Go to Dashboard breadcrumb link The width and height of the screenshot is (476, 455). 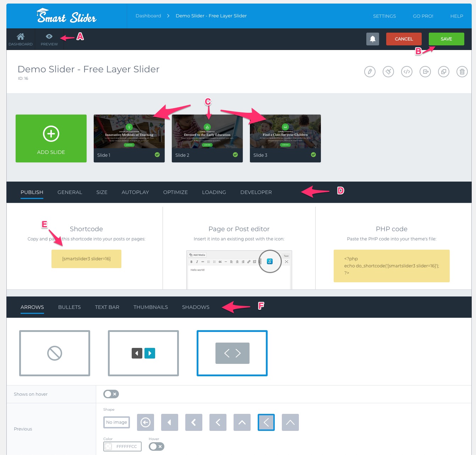pos(148,16)
